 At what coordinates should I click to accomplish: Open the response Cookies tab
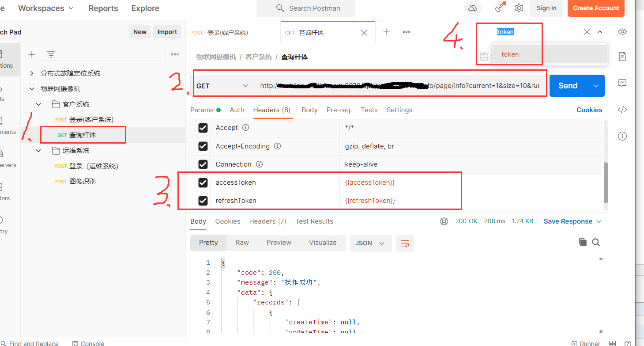point(228,221)
